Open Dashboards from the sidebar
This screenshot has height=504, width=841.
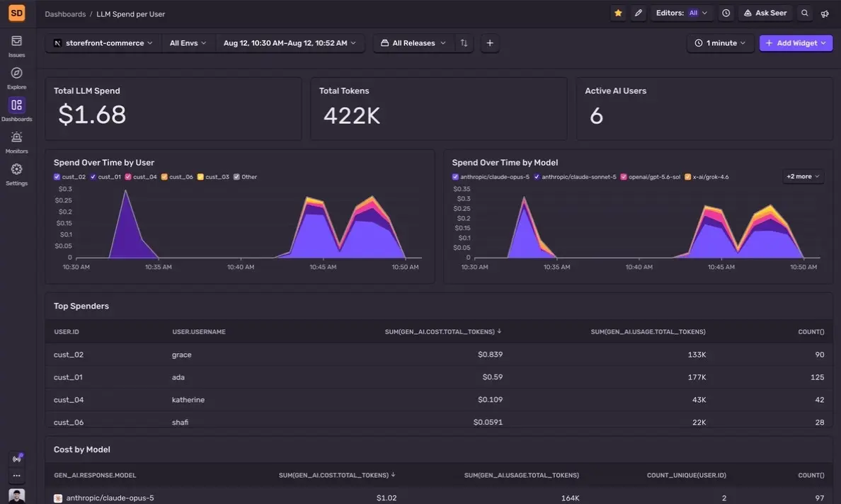[x=16, y=110]
